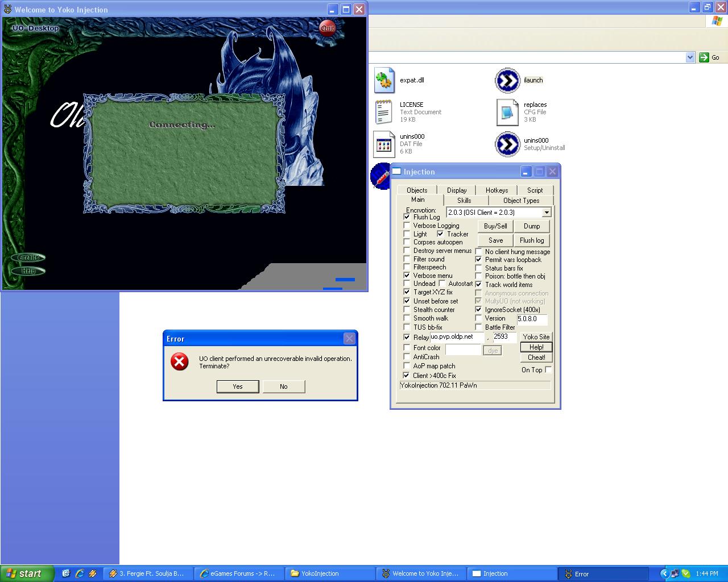Switch to eGames Forums taskbar item
Screen dimensions: 728x582
click(x=239, y=573)
